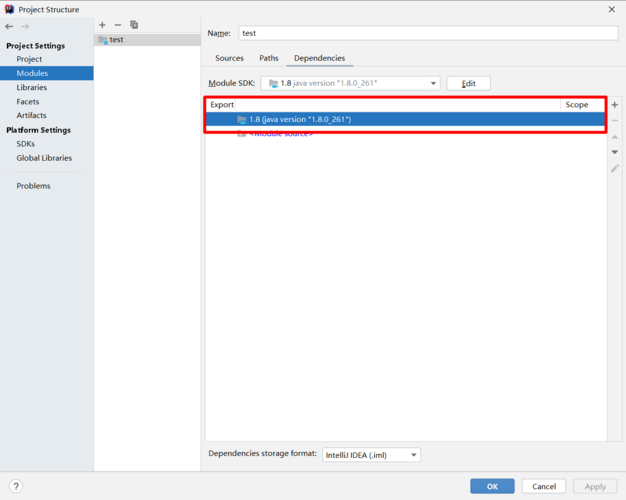626x500 pixels.
Task: Click the OK button
Action: 492,486
